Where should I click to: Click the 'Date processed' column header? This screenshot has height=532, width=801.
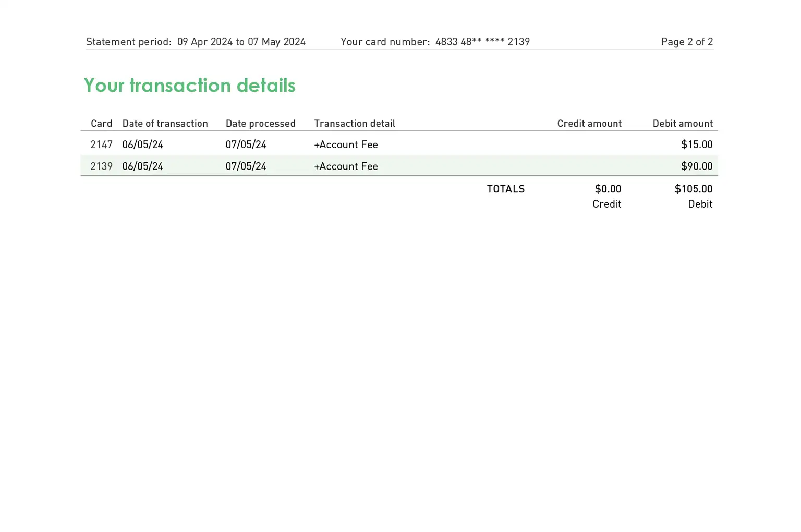tap(260, 124)
